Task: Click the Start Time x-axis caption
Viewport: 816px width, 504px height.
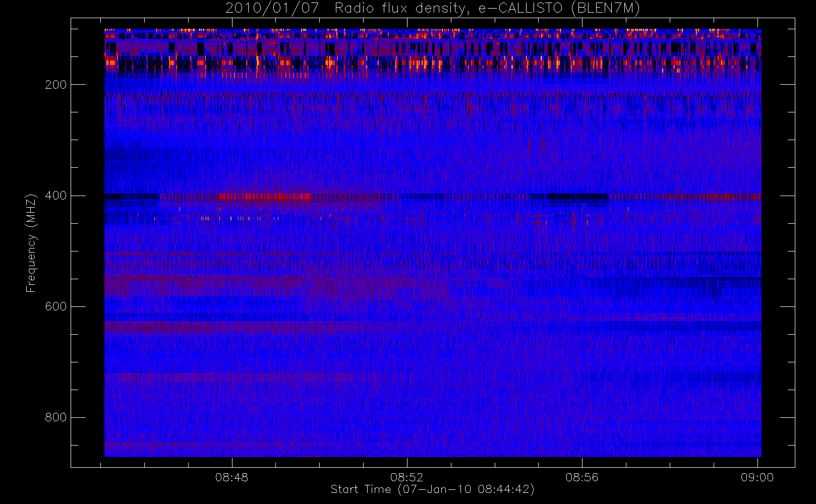Action: [432, 489]
